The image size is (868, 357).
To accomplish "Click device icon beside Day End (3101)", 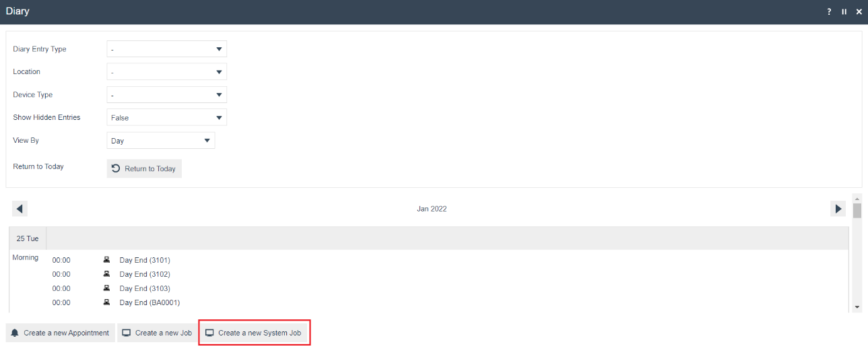I will [106, 260].
